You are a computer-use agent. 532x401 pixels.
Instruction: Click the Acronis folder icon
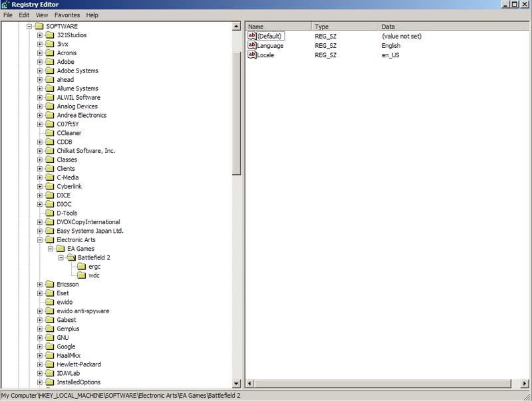coord(50,53)
